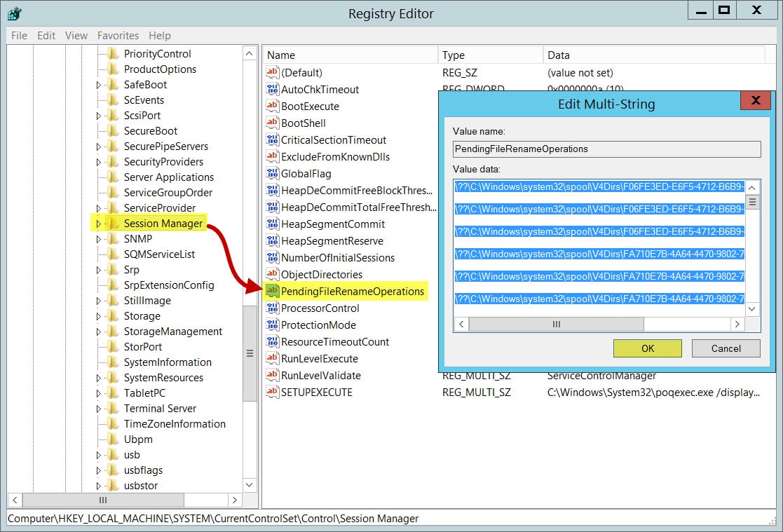The image size is (783, 532).
Task: Click the Value data scrollbar down arrow
Action: [751, 308]
